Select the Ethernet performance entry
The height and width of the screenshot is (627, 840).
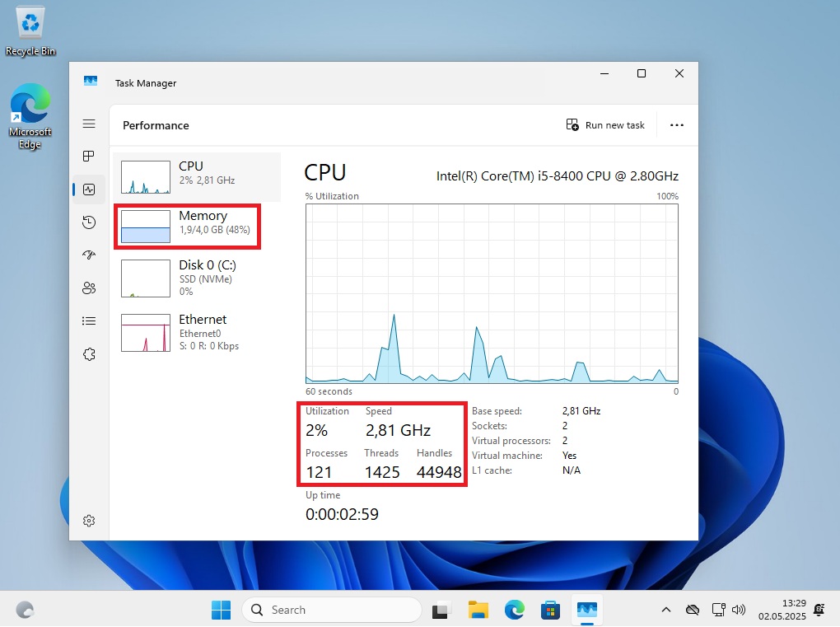197,332
